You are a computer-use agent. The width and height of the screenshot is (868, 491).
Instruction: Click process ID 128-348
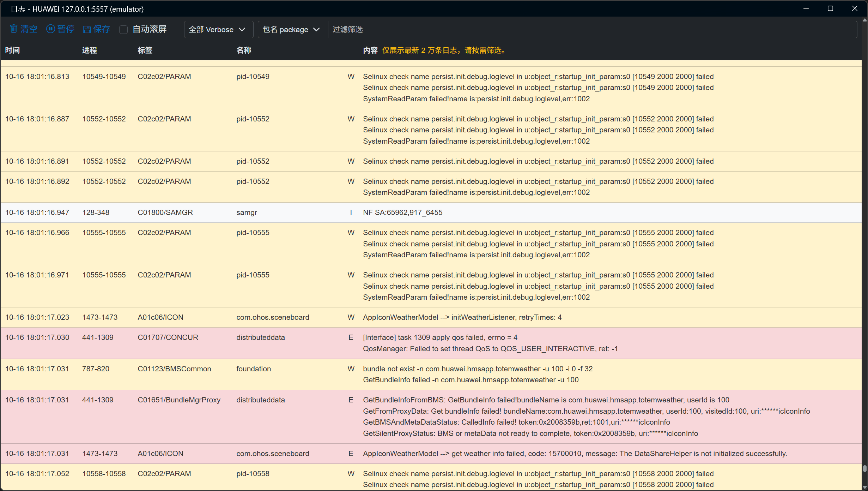click(x=96, y=212)
